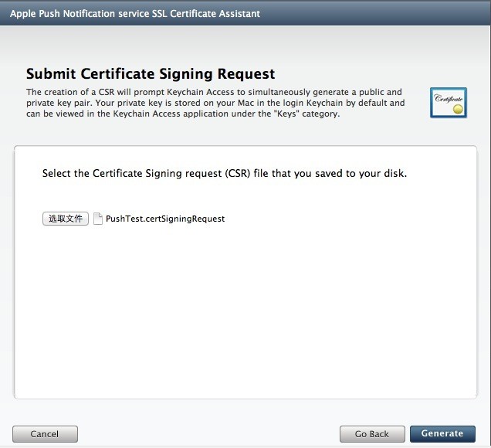Click the Generate button
Image resolution: width=491 pixels, height=448 pixels.
pyautogui.click(x=442, y=433)
